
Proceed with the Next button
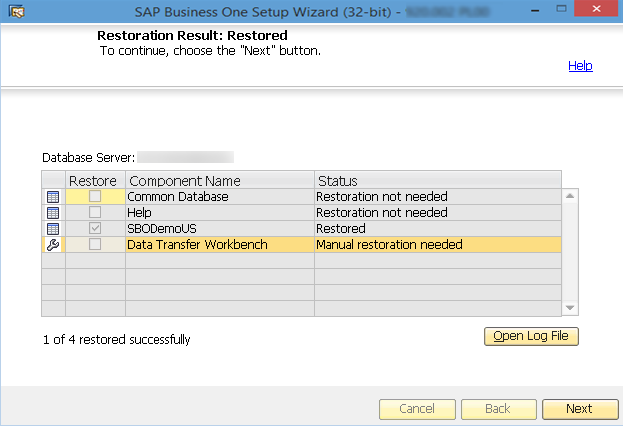coord(580,409)
